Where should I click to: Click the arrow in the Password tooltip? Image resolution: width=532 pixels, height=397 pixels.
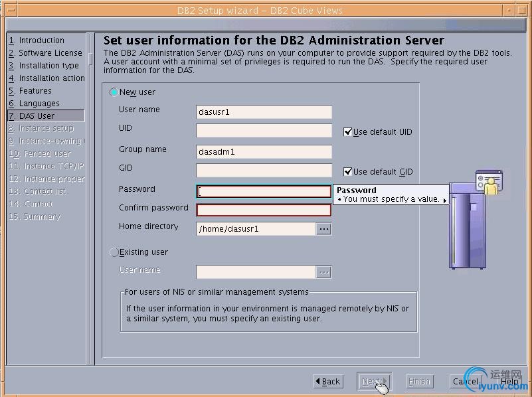point(444,200)
